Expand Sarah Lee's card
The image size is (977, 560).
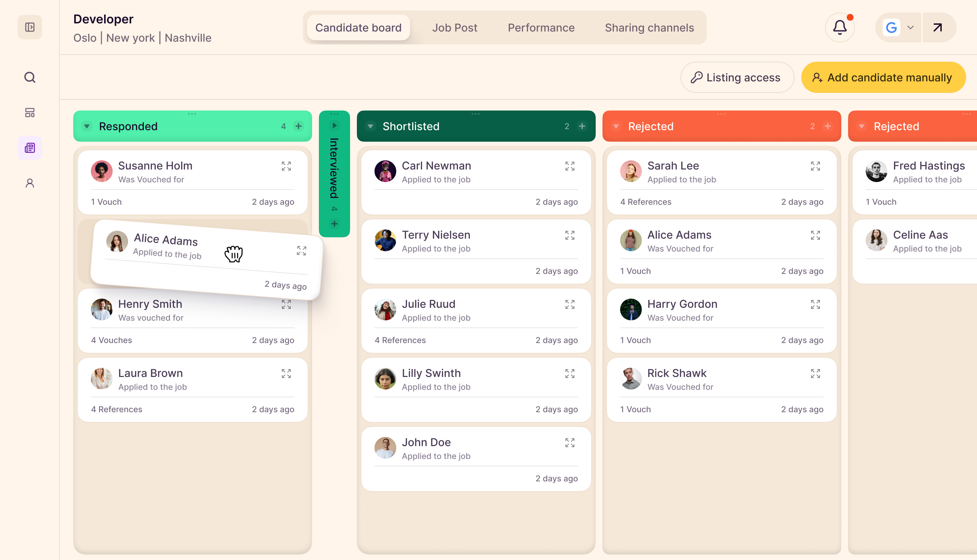click(x=815, y=166)
